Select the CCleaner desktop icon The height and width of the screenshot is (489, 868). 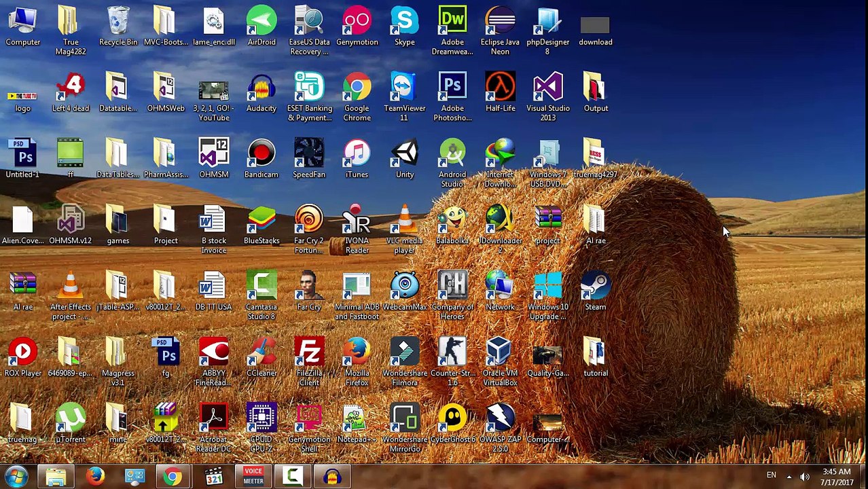tap(261, 357)
